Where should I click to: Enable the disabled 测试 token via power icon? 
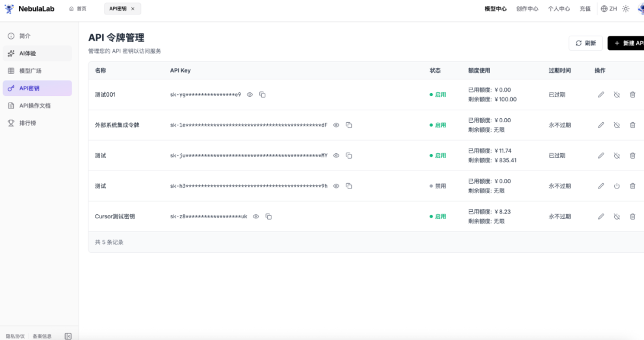tap(617, 186)
